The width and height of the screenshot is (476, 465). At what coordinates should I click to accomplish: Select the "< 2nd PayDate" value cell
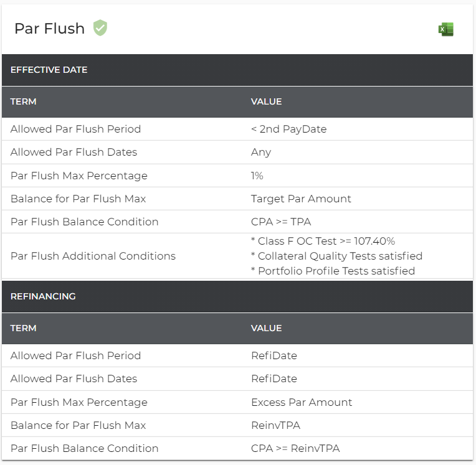288,129
